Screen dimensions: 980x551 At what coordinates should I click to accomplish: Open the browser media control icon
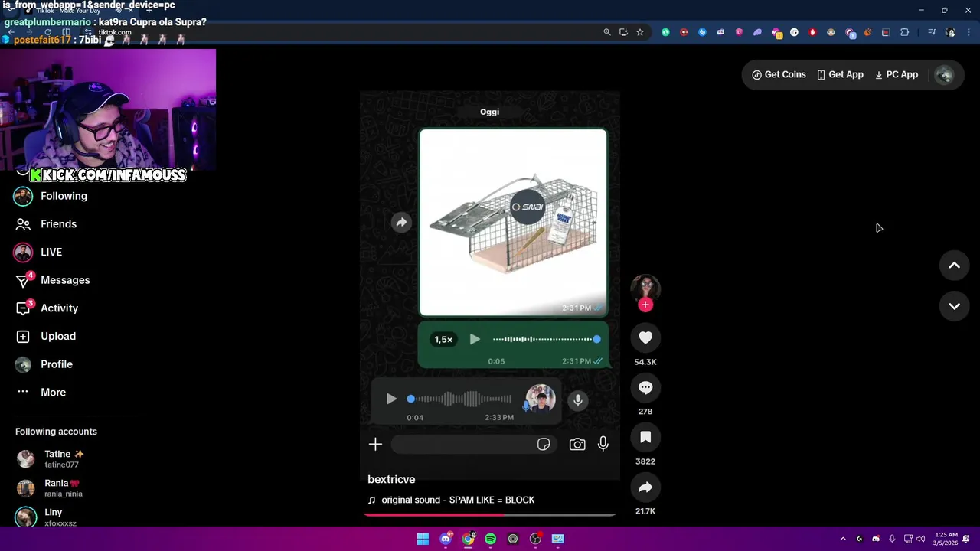pyautogui.click(x=932, y=32)
